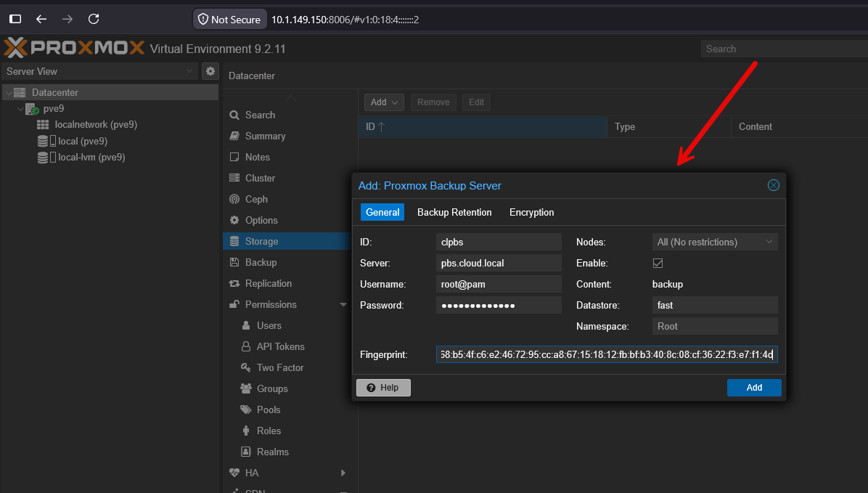Sort by the ID column header
Screen dimensions: 868x493
pyautogui.click(x=483, y=127)
